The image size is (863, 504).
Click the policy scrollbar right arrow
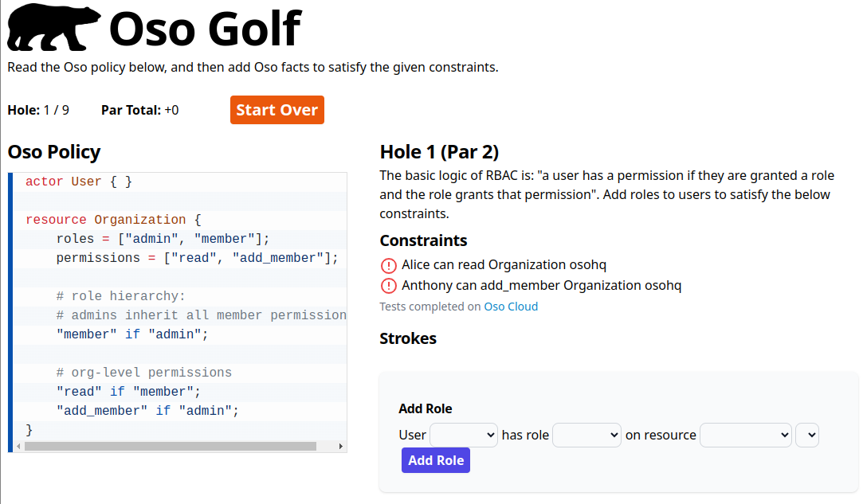click(340, 446)
